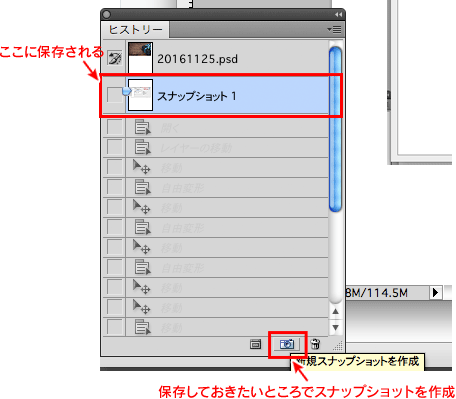
Task: Toggle history brush source for 20161125.psd
Action: 114,58
